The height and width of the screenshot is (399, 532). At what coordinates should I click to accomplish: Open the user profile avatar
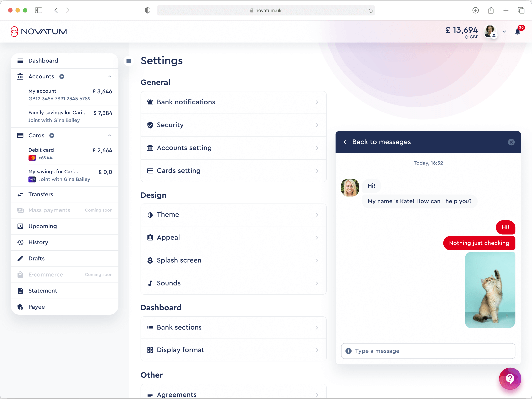click(490, 31)
